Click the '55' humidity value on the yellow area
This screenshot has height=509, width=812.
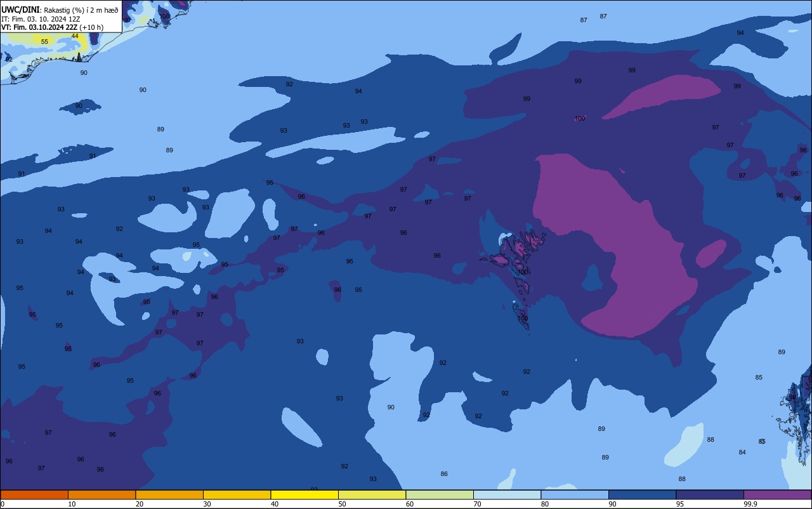(x=44, y=42)
